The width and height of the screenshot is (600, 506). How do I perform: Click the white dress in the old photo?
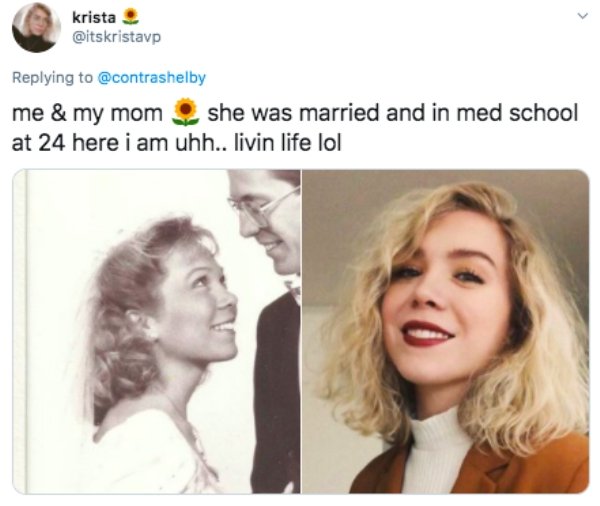click(150, 455)
